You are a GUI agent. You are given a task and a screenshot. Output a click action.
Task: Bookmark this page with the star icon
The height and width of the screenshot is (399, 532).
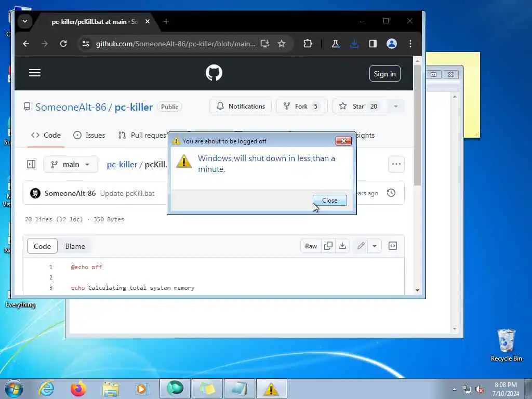point(281,44)
